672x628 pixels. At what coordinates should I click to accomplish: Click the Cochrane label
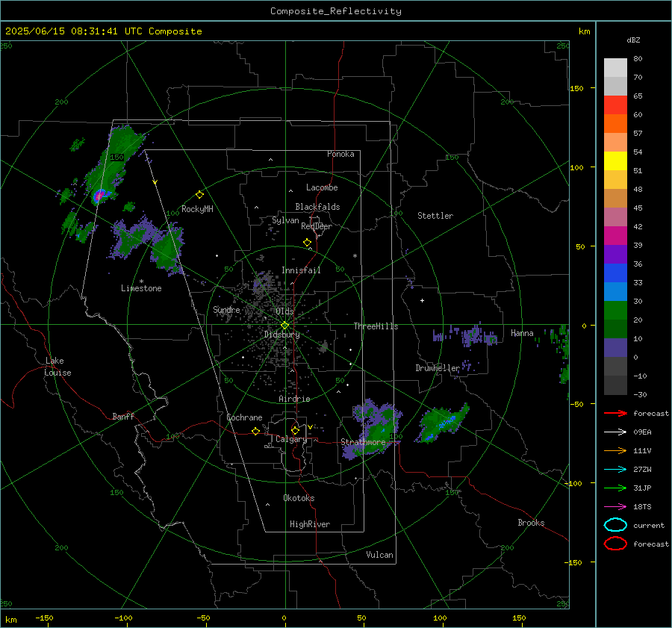tap(244, 417)
